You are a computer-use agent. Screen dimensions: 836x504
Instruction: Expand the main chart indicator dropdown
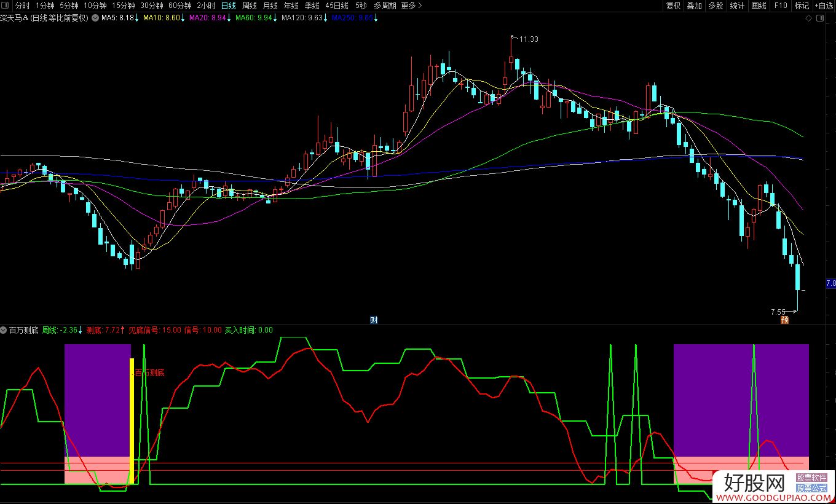[95, 18]
